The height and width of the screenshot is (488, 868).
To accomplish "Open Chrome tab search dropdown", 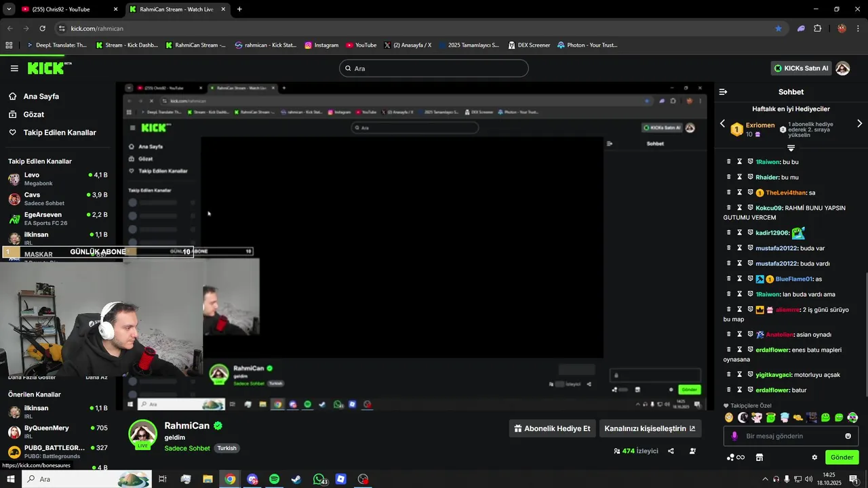I will point(9,9).
